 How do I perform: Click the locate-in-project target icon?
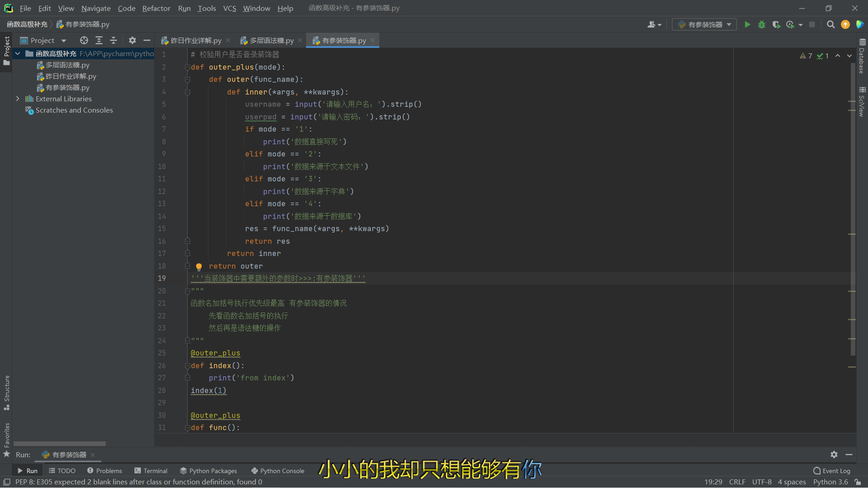click(x=84, y=40)
